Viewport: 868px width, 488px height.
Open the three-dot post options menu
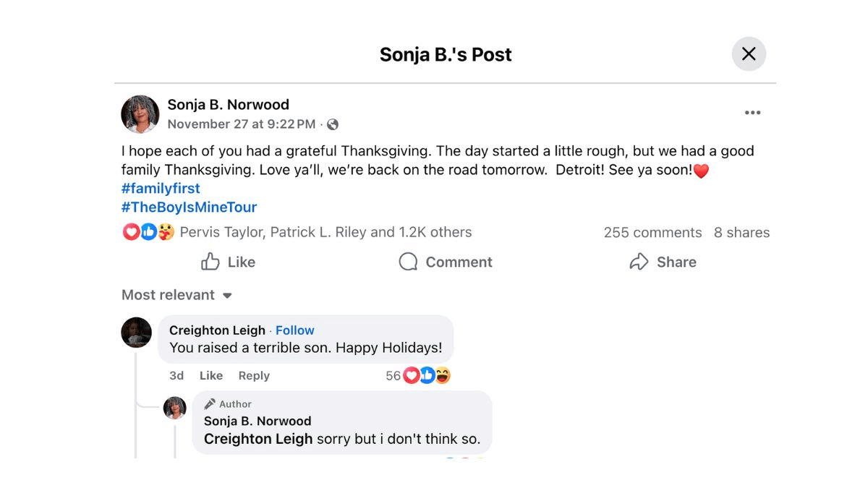[752, 113]
